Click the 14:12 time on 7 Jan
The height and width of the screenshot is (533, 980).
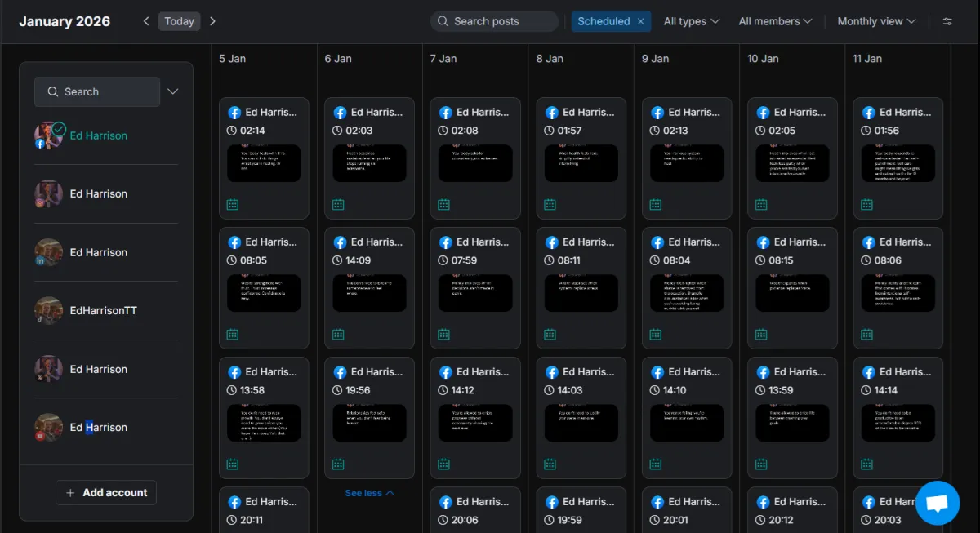(463, 390)
